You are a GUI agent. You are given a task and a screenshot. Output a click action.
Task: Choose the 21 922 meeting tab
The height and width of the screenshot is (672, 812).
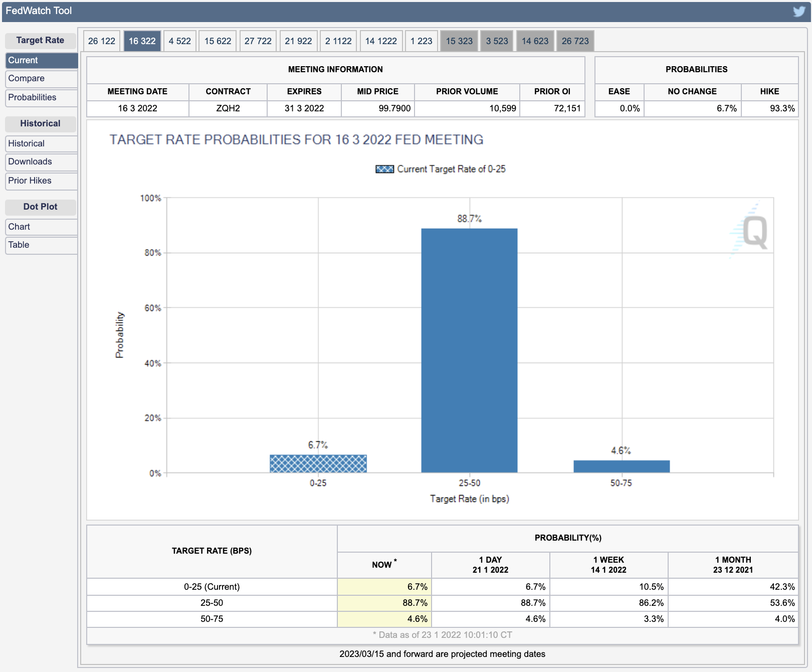[x=298, y=41]
